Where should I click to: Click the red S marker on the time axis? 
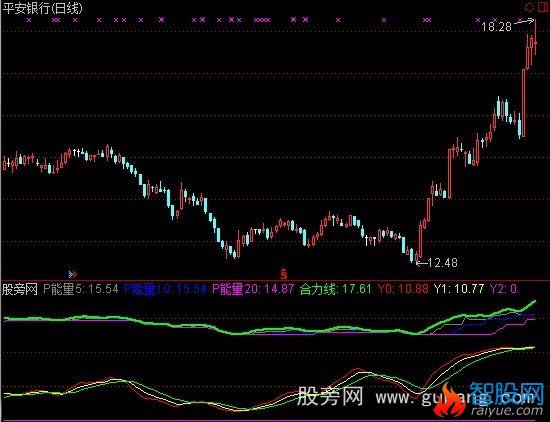tap(283, 273)
